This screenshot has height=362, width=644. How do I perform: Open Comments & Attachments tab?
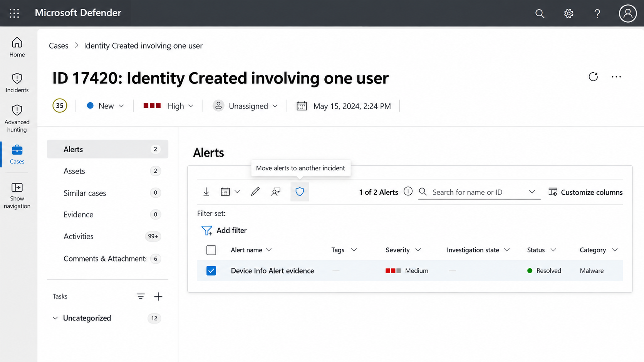(107, 259)
